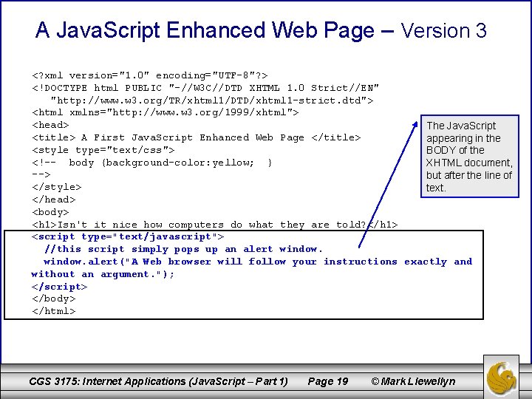Image resolution: width=532 pixels, height=399 pixels.
Task: Click the '<head>' opening tag line
Action: pos(50,125)
